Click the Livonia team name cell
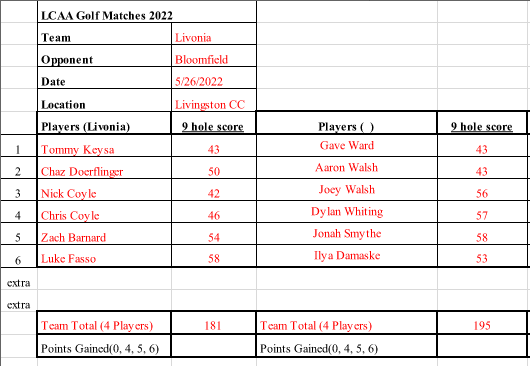 (x=214, y=34)
